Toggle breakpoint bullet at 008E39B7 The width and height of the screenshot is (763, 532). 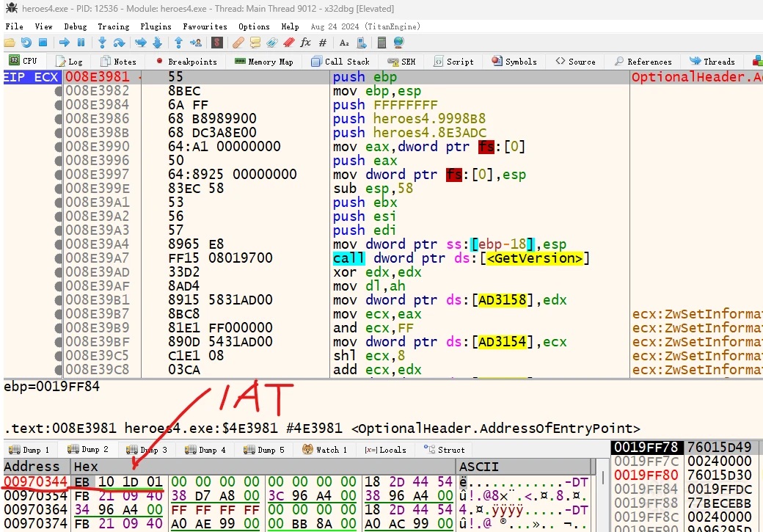point(59,314)
